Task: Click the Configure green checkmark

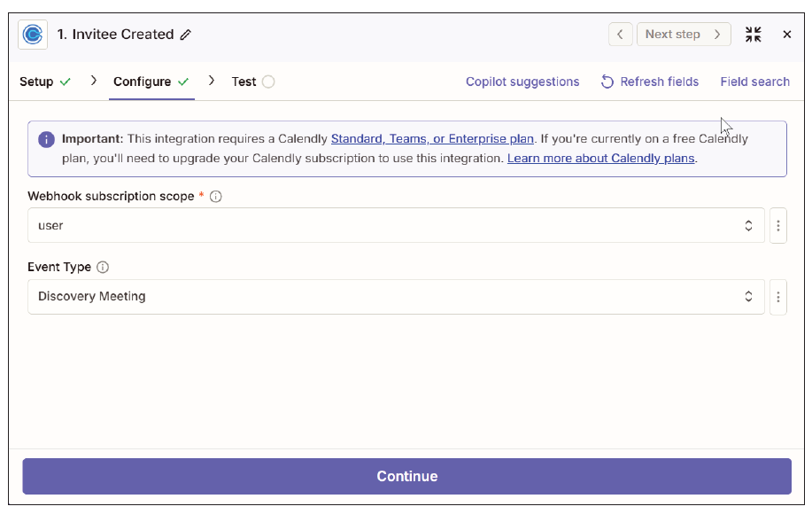Action: point(183,82)
